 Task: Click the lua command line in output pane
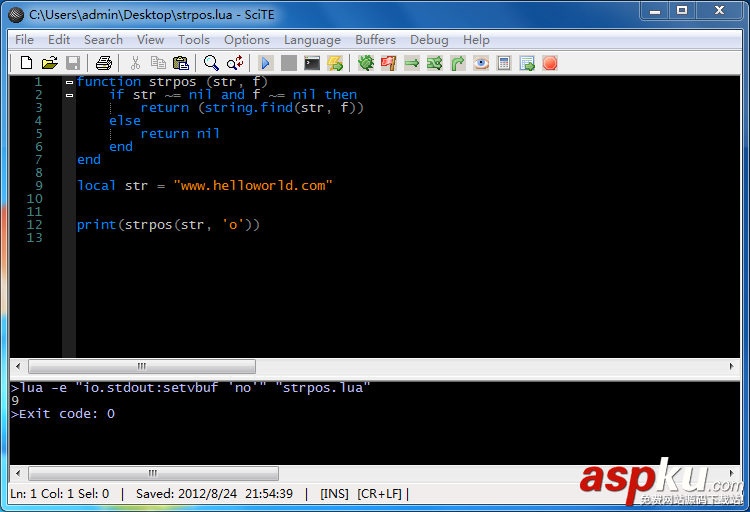pos(191,388)
